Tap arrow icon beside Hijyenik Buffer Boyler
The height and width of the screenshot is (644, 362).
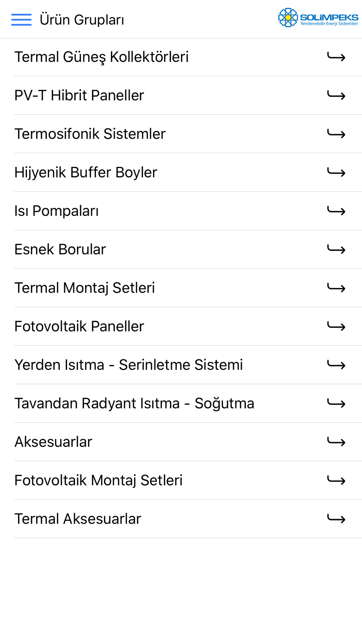tap(336, 172)
